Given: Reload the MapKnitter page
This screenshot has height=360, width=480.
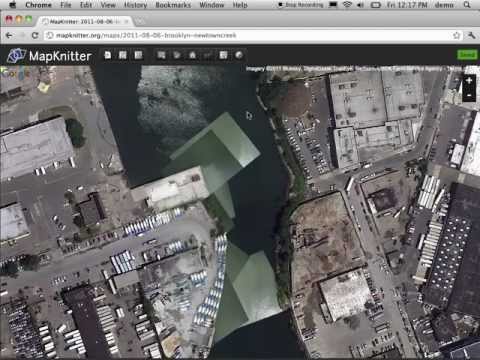Looking at the screenshot, I should [35, 35].
